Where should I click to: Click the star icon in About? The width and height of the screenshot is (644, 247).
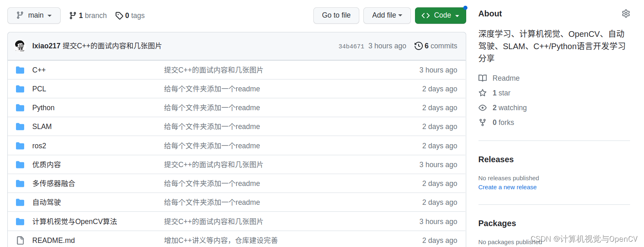coord(483,93)
